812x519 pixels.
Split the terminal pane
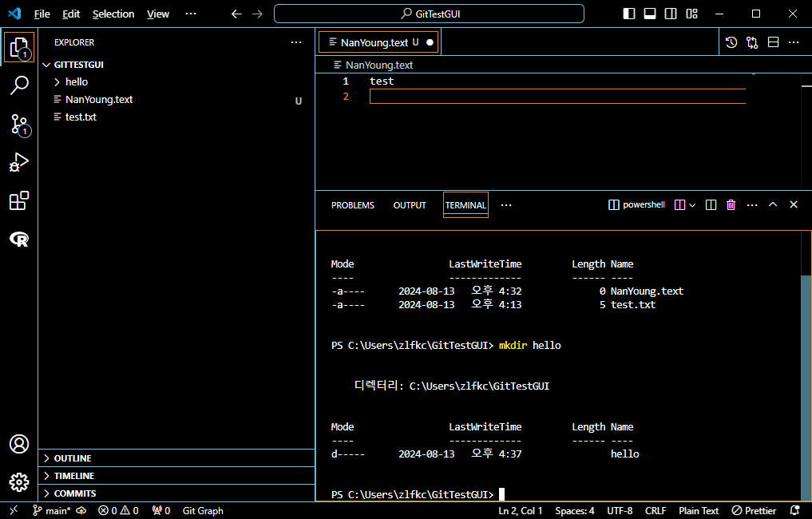pos(711,205)
